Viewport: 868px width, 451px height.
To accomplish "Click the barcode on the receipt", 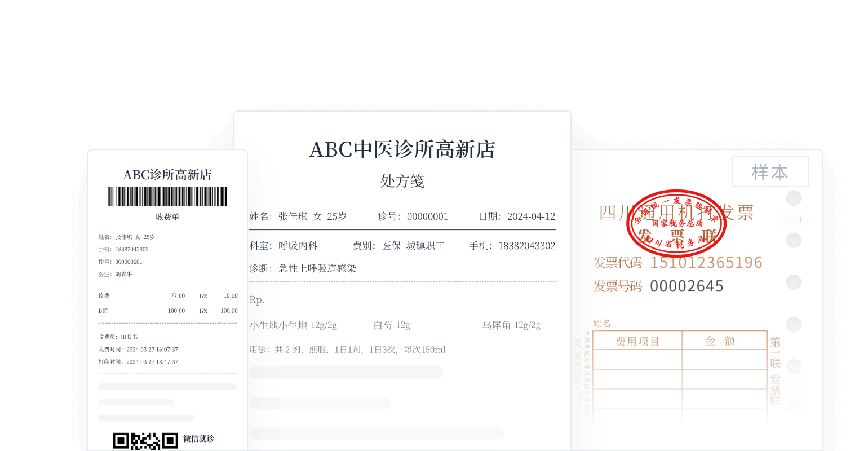I will click(167, 197).
